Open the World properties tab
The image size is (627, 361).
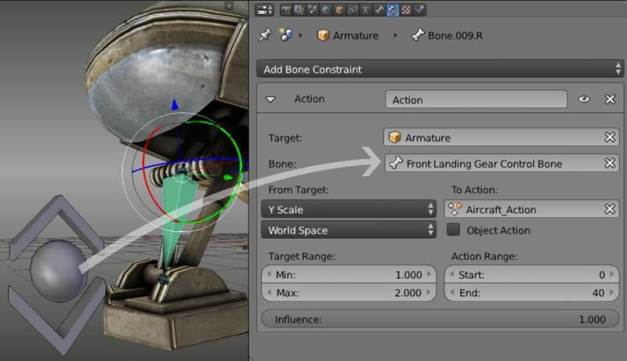click(326, 10)
